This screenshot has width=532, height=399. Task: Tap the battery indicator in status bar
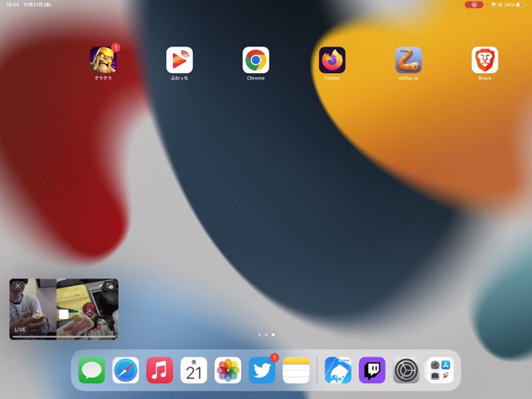point(521,5)
